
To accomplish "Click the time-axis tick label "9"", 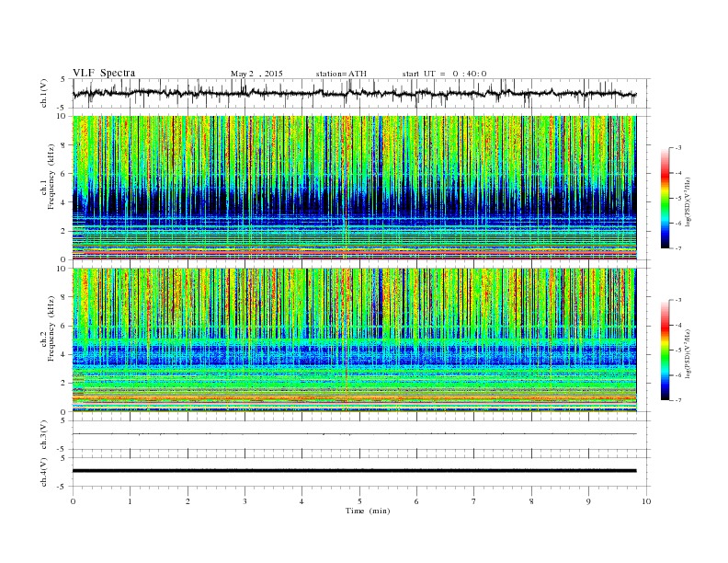I will 588,501.
